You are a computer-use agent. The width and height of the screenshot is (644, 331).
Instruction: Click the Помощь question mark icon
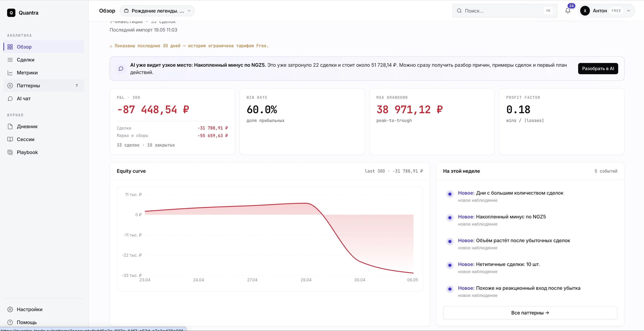(10, 322)
